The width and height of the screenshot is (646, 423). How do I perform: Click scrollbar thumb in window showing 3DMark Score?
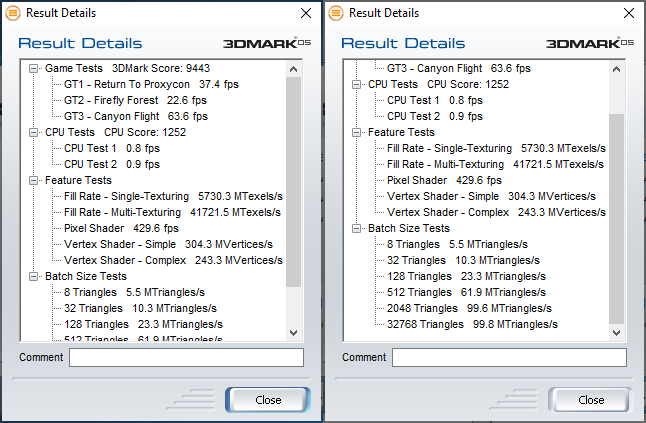click(x=293, y=182)
